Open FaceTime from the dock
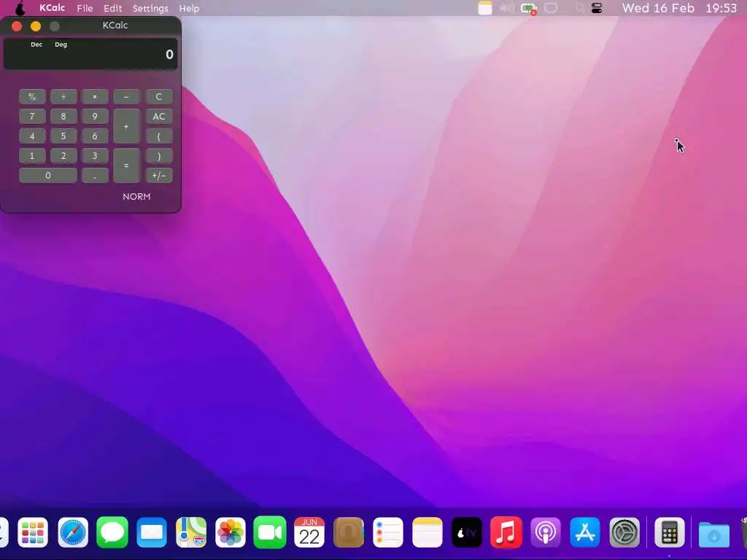 tap(270, 532)
